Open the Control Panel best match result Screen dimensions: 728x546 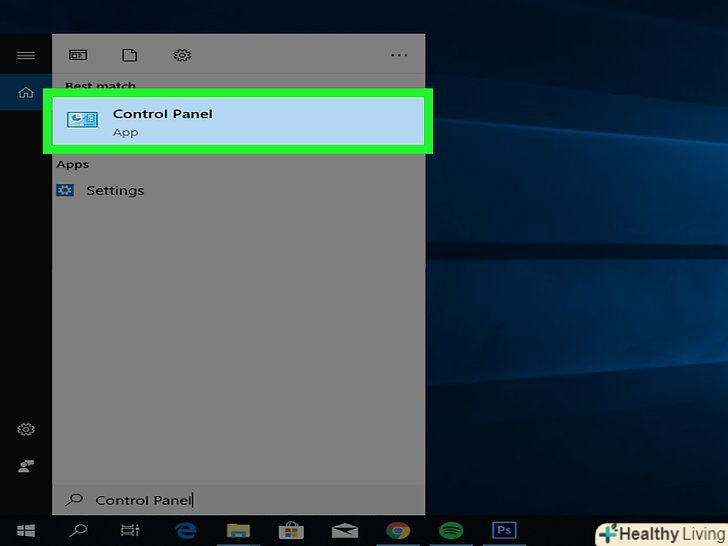pyautogui.click(x=238, y=121)
